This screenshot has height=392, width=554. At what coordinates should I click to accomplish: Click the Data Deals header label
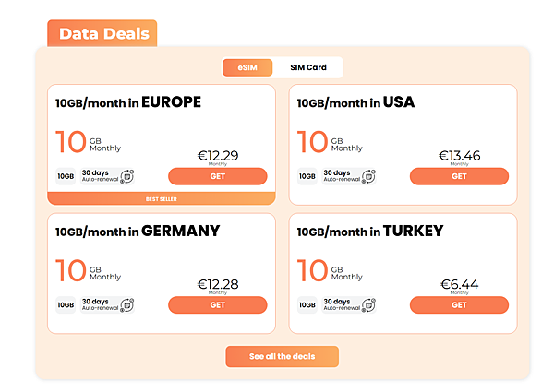pos(102,34)
